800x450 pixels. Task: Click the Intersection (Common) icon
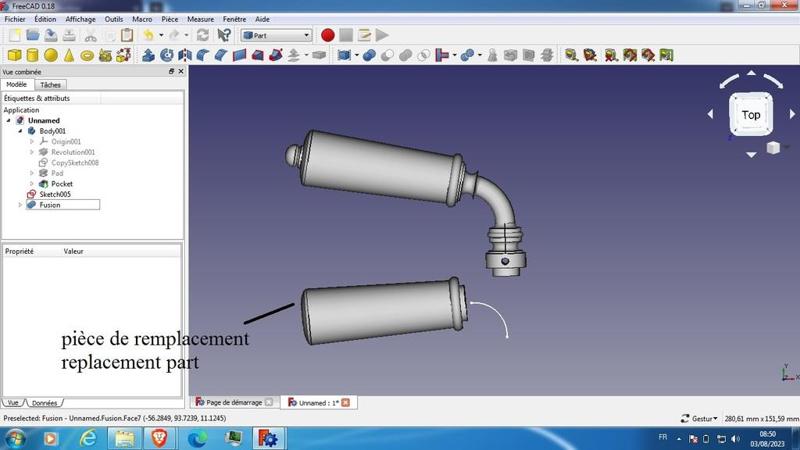tap(423, 55)
